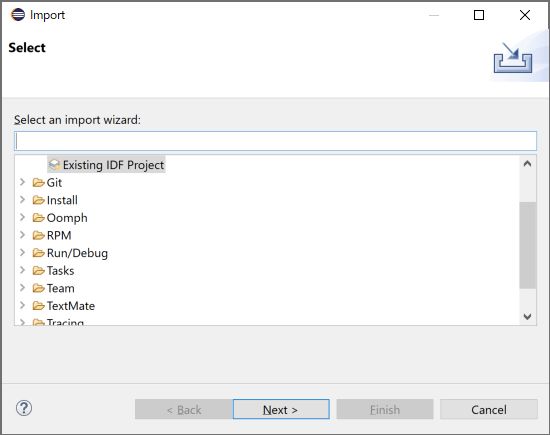This screenshot has width=550, height=435.
Task: Open help via question mark icon
Action: [x=24, y=408]
